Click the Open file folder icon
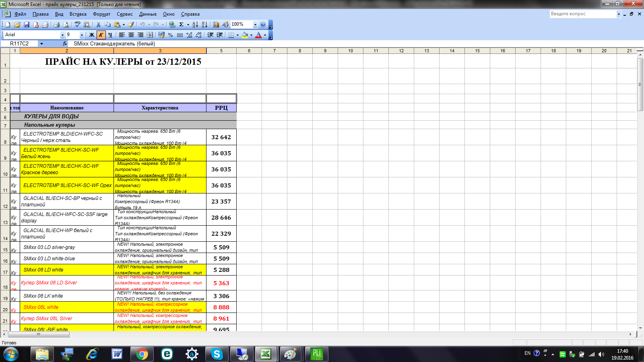 point(17,25)
